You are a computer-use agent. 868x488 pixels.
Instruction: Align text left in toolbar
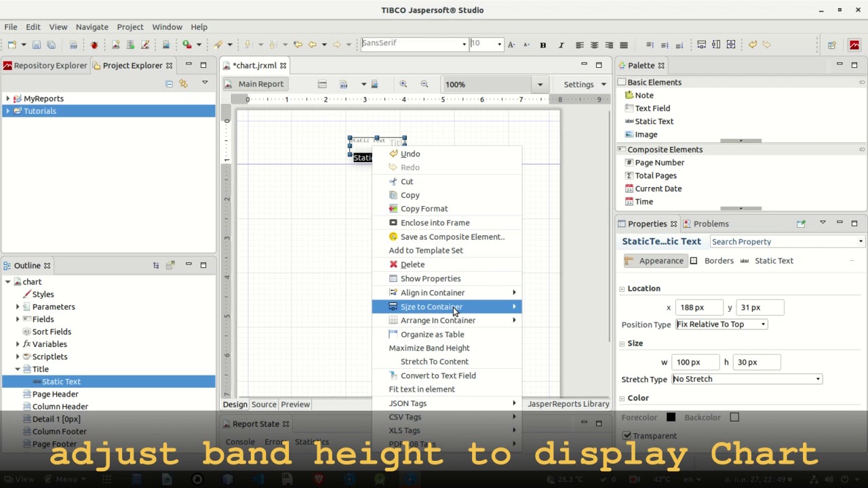pyautogui.click(x=580, y=45)
